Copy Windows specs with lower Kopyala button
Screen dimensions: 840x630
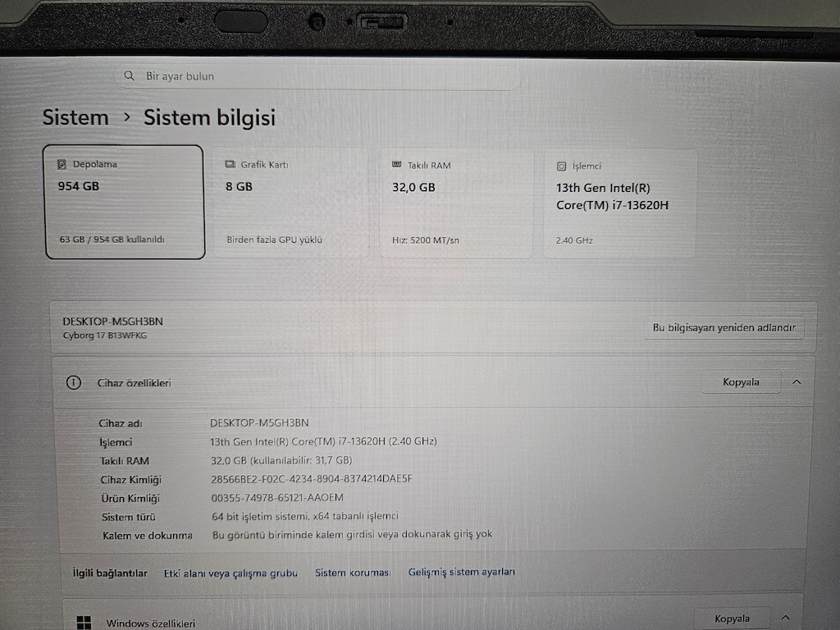[x=733, y=619]
